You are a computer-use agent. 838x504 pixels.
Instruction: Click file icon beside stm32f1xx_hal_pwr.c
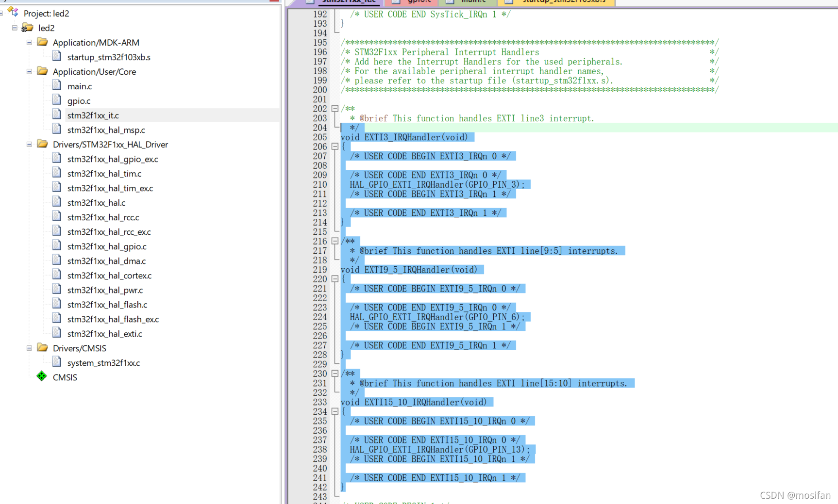[57, 289]
